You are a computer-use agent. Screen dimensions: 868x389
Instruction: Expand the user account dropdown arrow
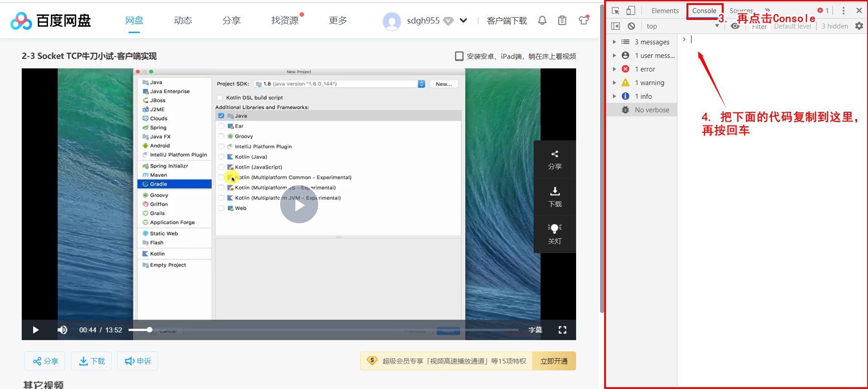click(x=463, y=20)
